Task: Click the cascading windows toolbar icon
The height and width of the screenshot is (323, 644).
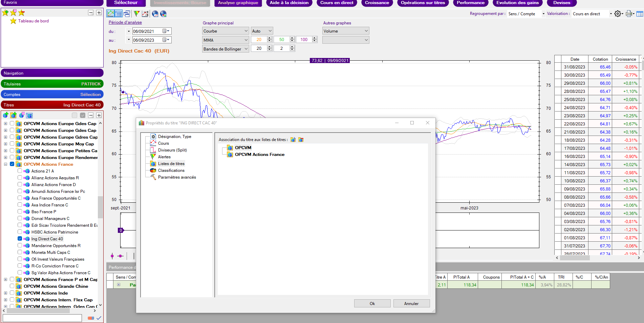Action: [x=127, y=14]
